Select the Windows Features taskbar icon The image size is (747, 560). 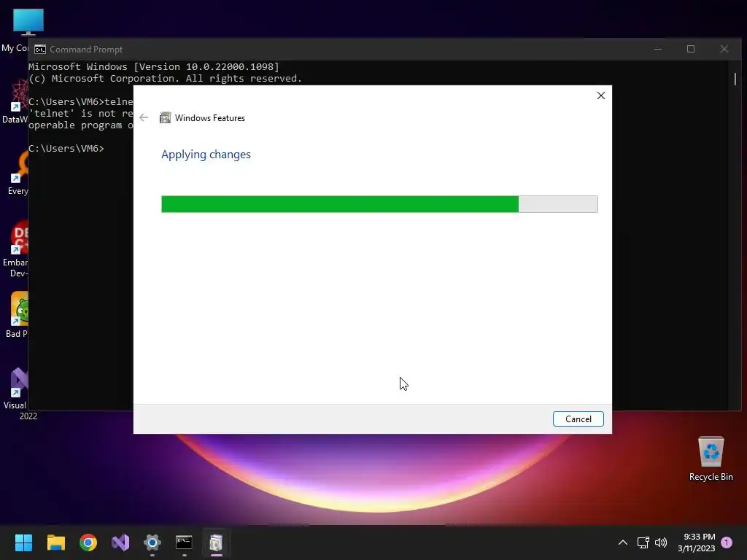(x=216, y=542)
